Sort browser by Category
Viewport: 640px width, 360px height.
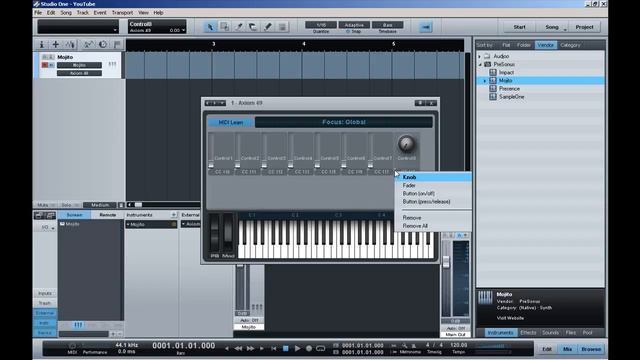click(570, 45)
